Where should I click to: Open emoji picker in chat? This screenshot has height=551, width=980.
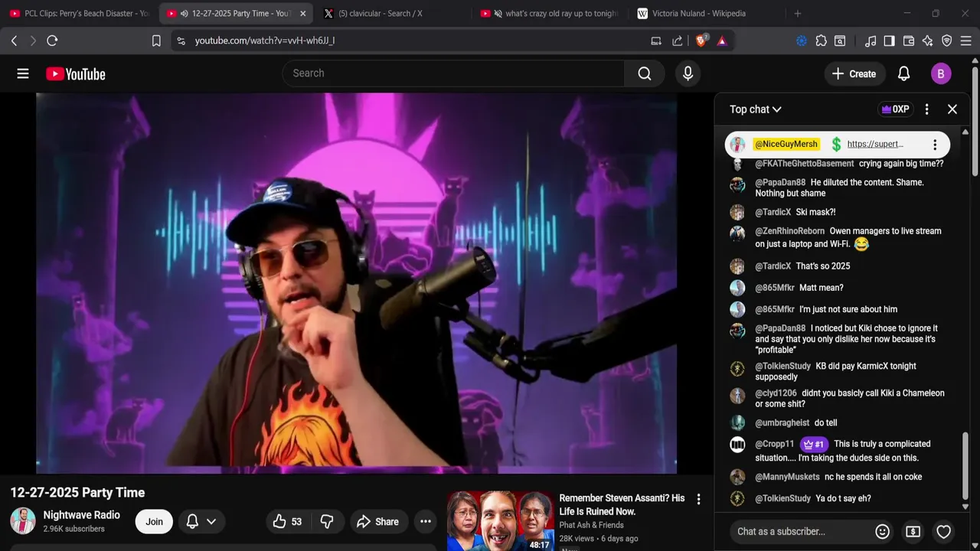[x=882, y=531]
